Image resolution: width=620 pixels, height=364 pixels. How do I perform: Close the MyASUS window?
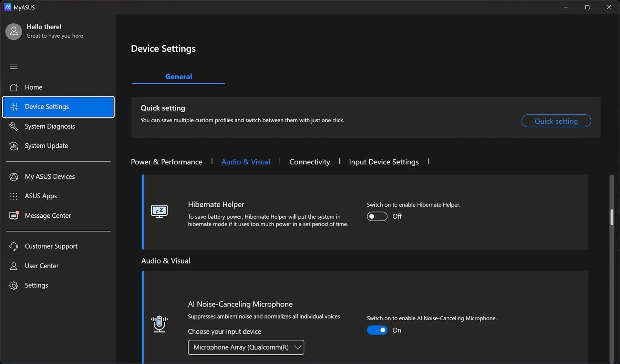pos(609,7)
